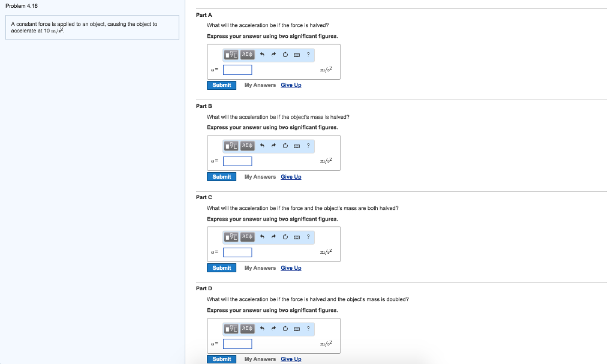Open My Answers for Part A
Viewport: 614px width, 364px height.
260,85
